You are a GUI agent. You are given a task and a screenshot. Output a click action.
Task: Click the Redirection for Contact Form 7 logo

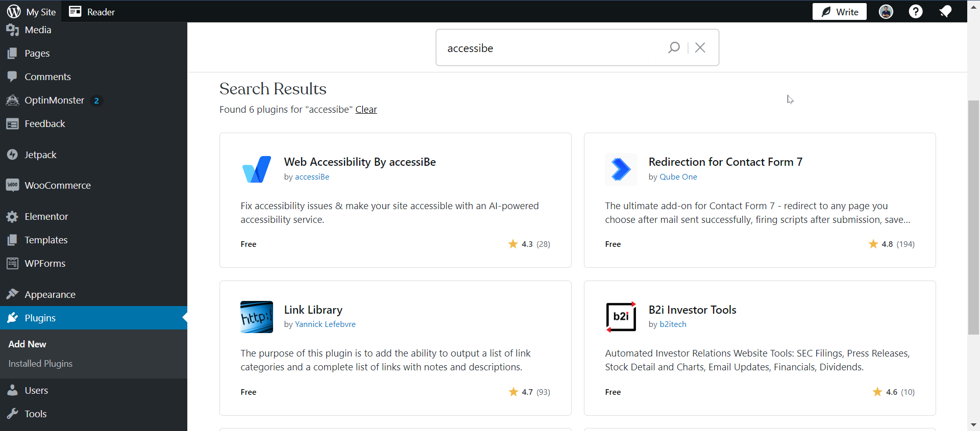click(621, 169)
